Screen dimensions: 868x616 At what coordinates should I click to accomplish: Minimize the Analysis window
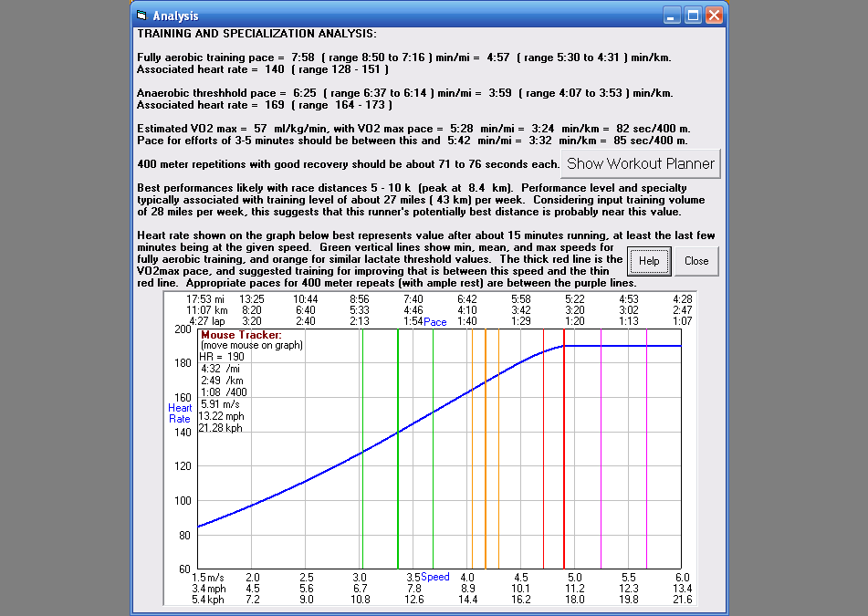[x=672, y=16]
